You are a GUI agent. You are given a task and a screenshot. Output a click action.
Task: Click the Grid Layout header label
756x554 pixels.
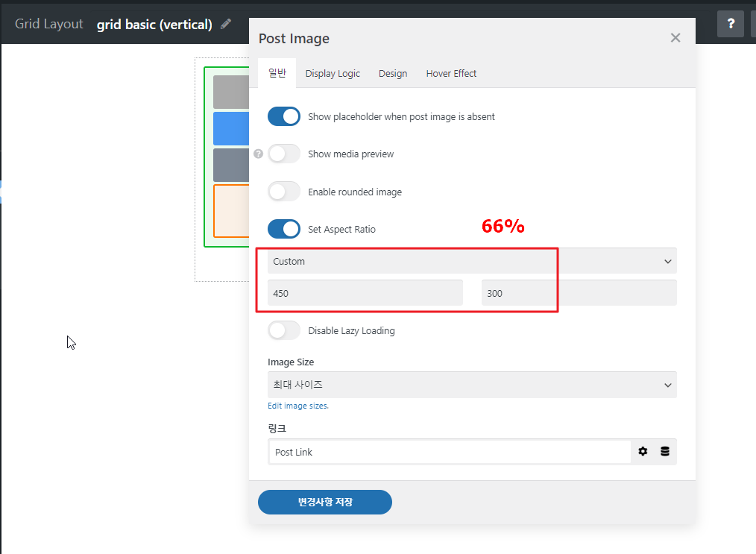coord(48,24)
